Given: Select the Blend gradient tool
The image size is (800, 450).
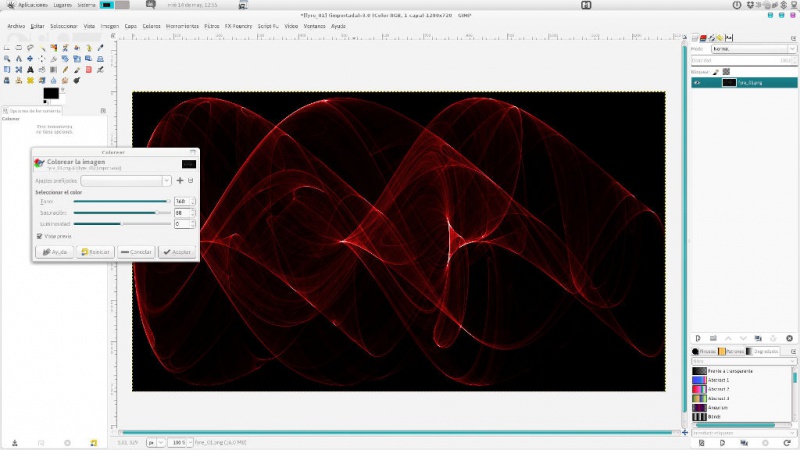Looking at the screenshot, I should click(54, 69).
